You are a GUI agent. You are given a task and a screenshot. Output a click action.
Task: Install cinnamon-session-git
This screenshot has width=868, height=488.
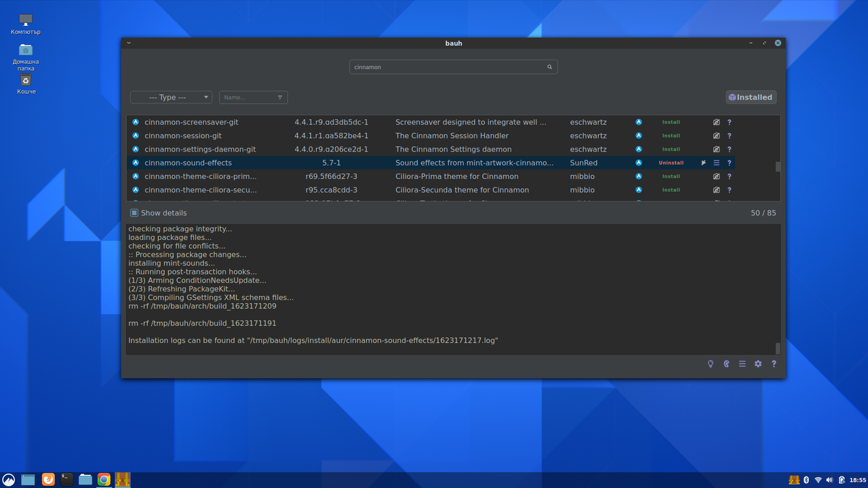(671, 136)
